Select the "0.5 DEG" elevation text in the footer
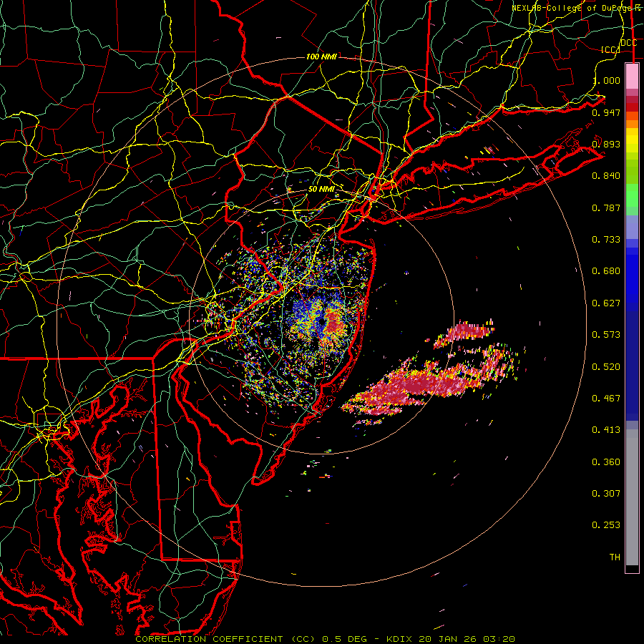 pos(343,639)
